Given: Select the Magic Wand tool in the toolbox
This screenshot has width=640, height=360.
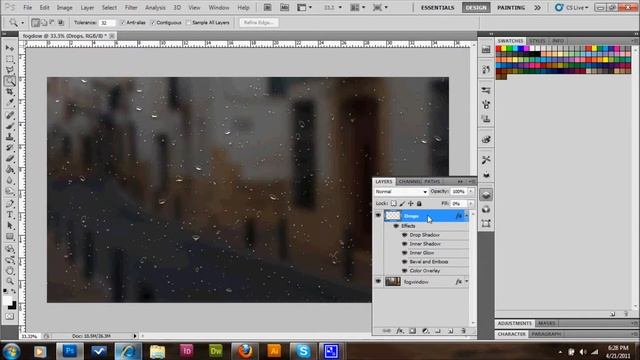Looking at the screenshot, I should 10,81.
